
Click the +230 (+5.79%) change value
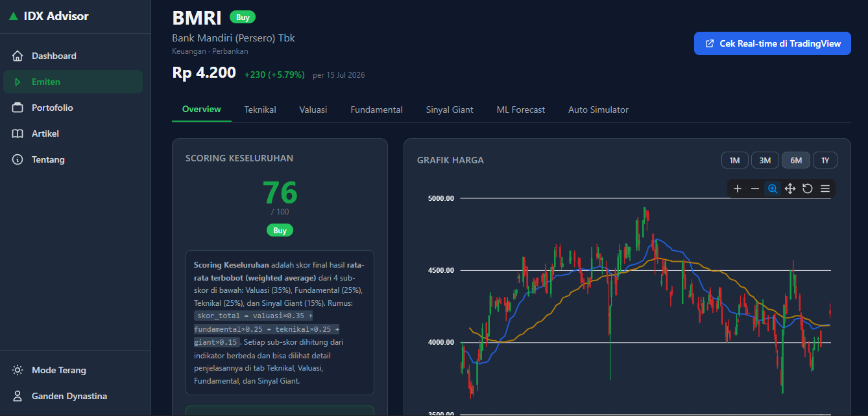pos(274,75)
